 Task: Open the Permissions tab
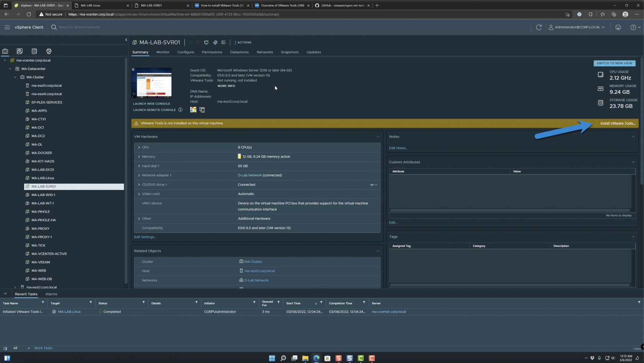pyautogui.click(x=212, y=52)
